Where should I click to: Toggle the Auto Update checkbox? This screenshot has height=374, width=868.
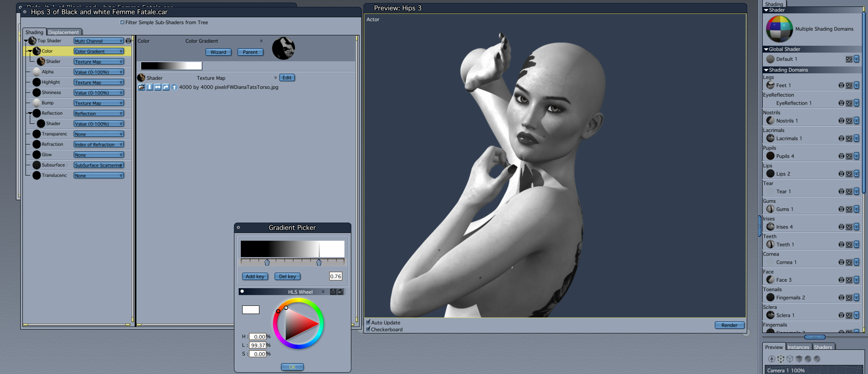tap(368, 322)
